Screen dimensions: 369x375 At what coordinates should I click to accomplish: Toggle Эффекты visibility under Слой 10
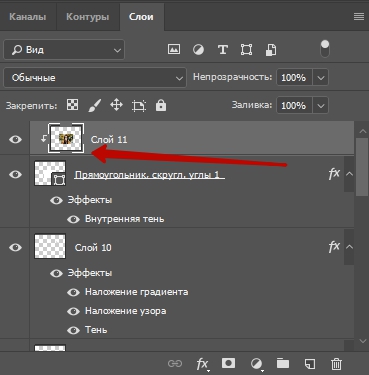(x=56, y=273)
